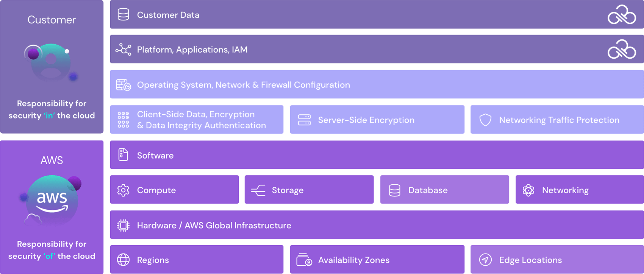Select the Customer Data text

(x=168, y=15)
